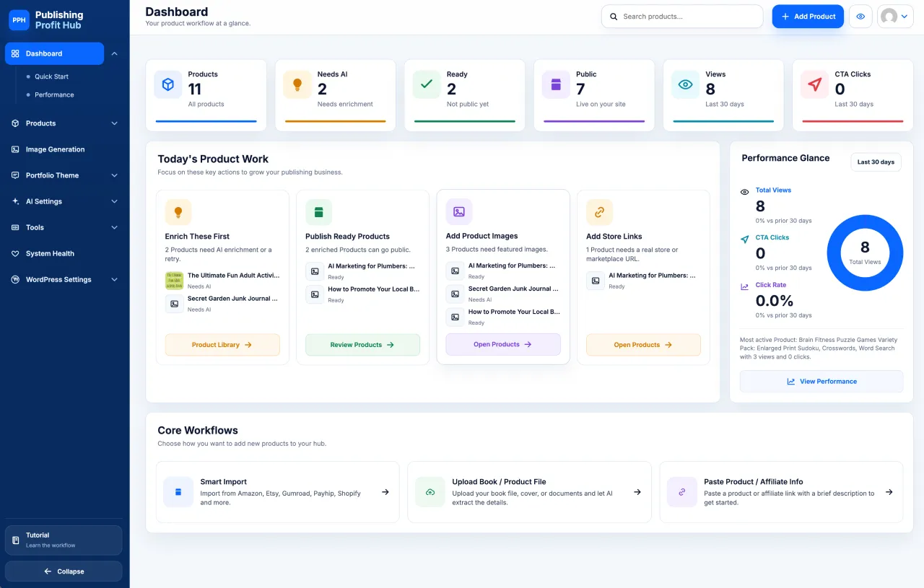Open the Smart Import workflow arrow
This screenshot has width=924, height=588.
(385, 492)
